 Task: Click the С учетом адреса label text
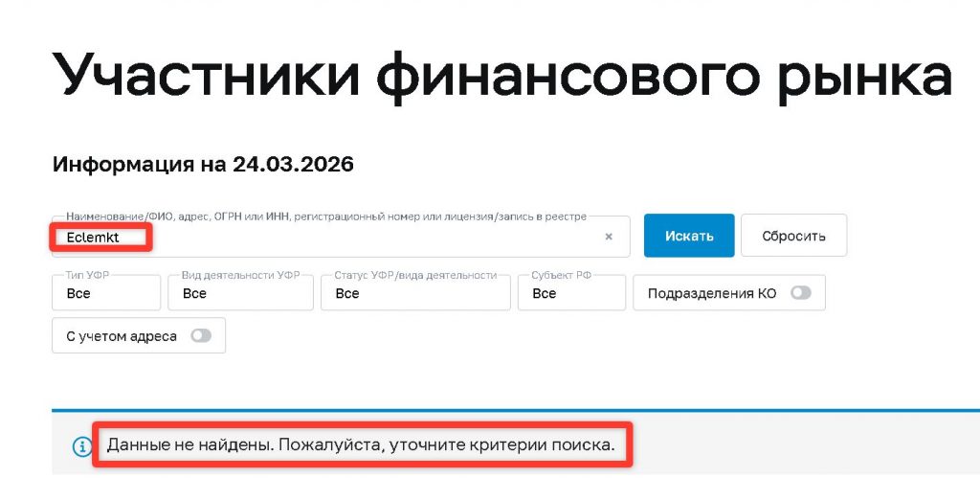coord(122,336)
